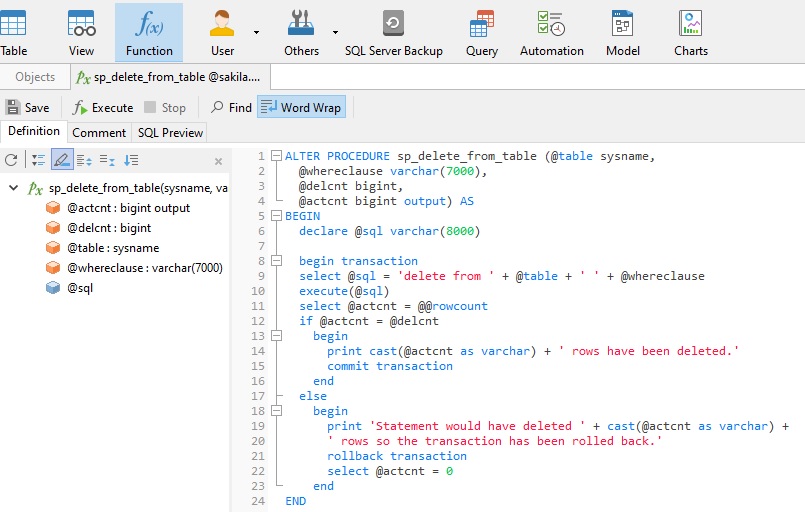Collapse the sp_delete_from_table tree node
Image resolution: width=805 pixels, height=512 pixels.
(12, 188)
